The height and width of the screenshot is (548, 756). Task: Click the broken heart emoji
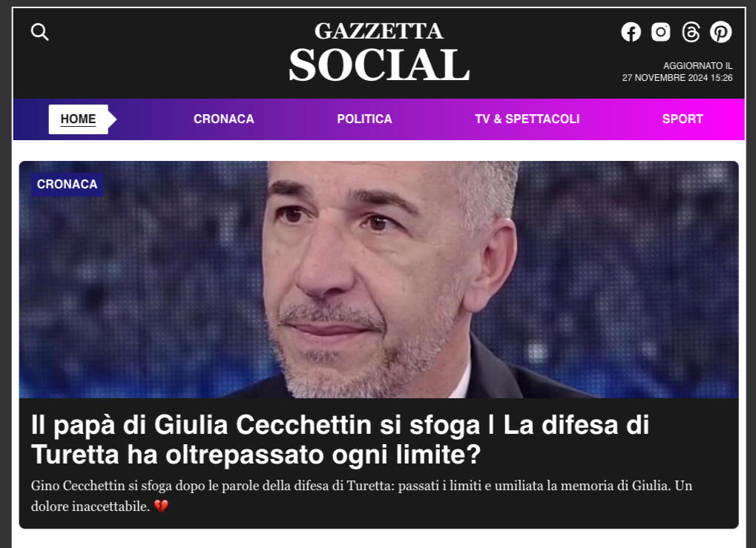point(161,506)
